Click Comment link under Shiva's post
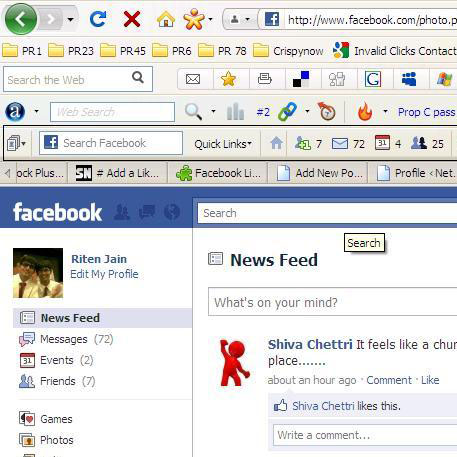 click(x=389, y=380)
